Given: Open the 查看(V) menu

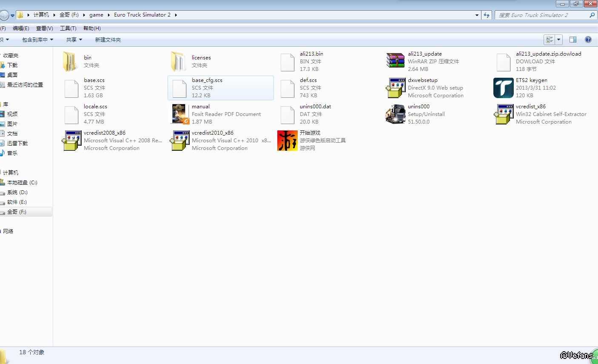Looking at the screenshot, I should pos(45,28).
